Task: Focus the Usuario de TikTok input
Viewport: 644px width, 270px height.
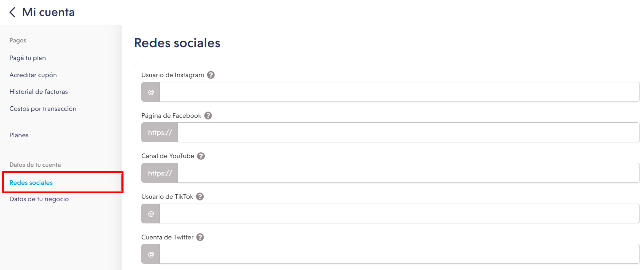Action: tap(399, 214)
